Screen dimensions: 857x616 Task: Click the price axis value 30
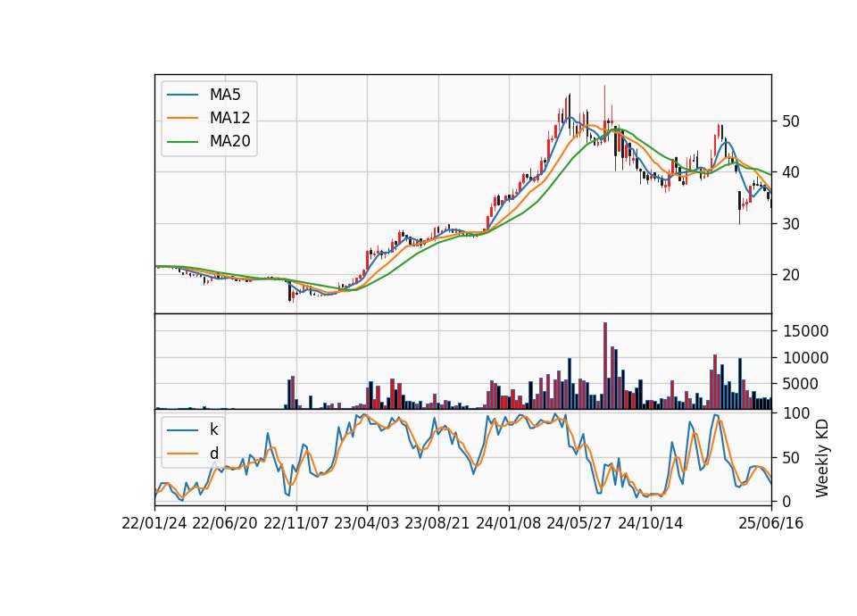[790, 224]
